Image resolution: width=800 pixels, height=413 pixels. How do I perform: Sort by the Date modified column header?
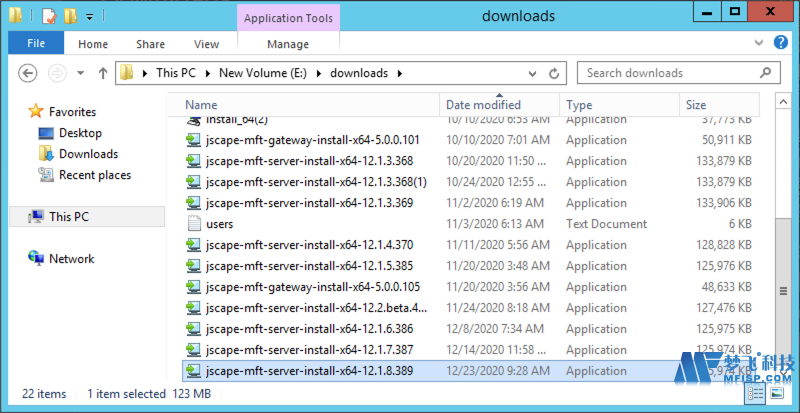499,105
